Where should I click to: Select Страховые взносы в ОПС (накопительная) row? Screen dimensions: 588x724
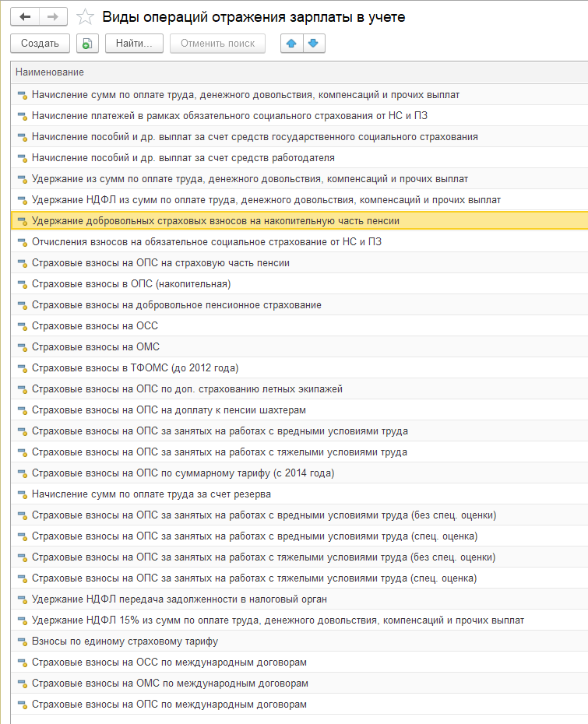[x=299, y=284]
